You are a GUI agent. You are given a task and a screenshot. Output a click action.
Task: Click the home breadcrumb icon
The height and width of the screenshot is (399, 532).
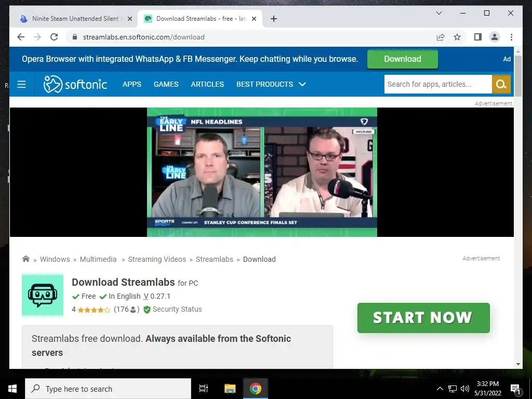point(26,259)
